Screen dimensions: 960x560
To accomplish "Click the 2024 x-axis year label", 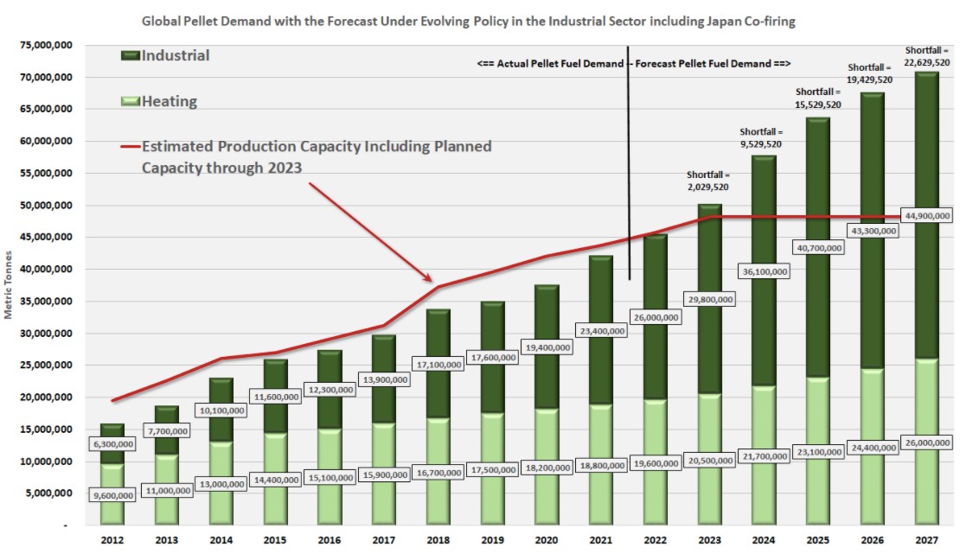I will point(764,540).
